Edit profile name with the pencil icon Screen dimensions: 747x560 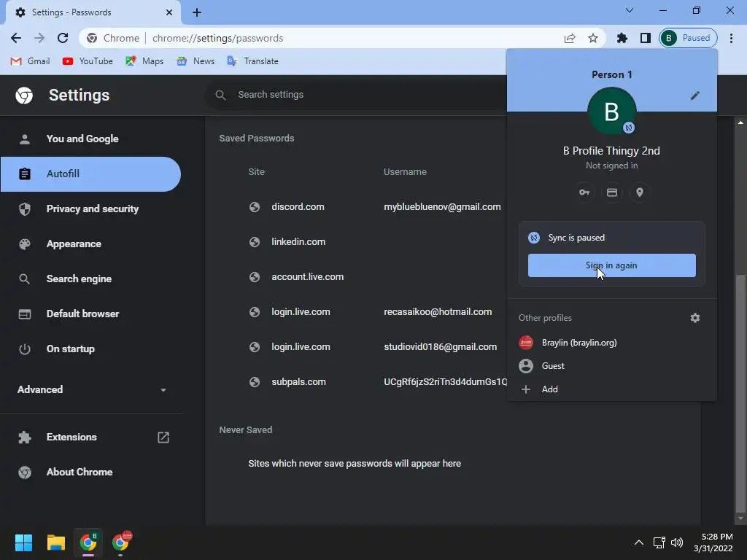point(694,96)
